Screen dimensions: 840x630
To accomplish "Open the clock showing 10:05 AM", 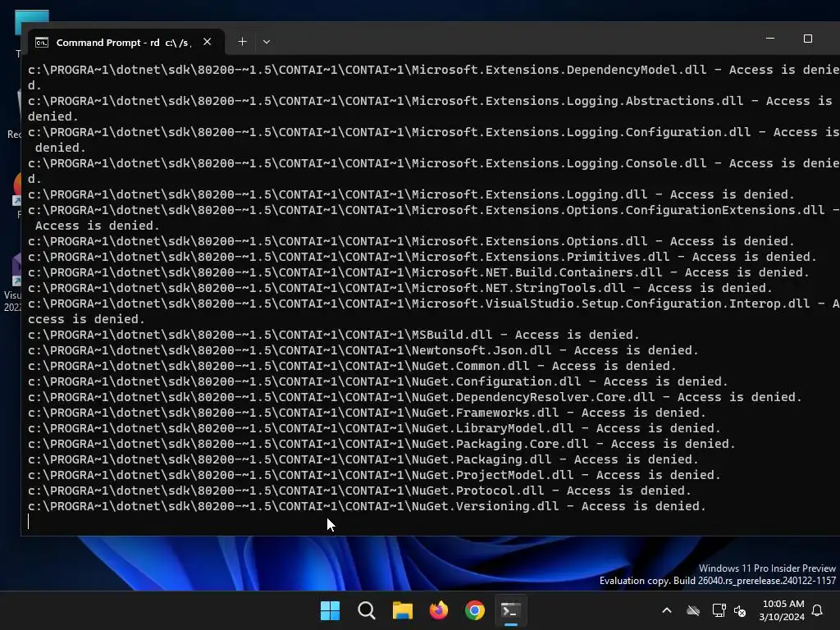I will point(782,610).
